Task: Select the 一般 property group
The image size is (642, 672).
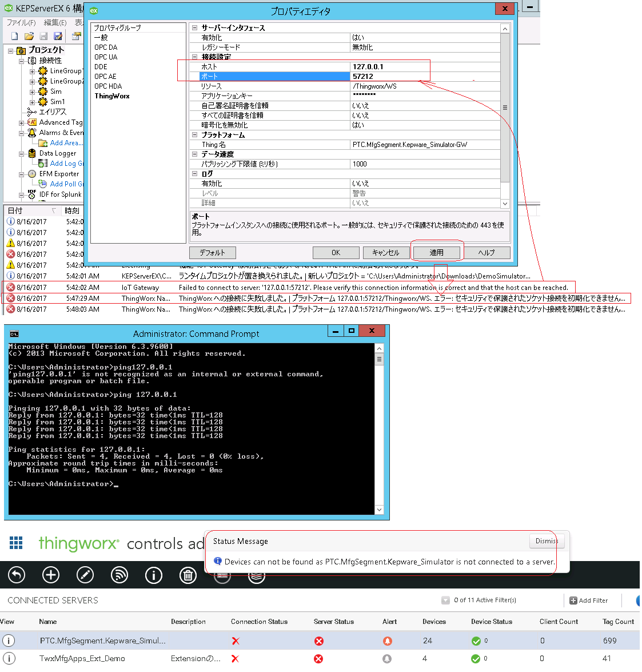Action: click(x=101, y=37)
